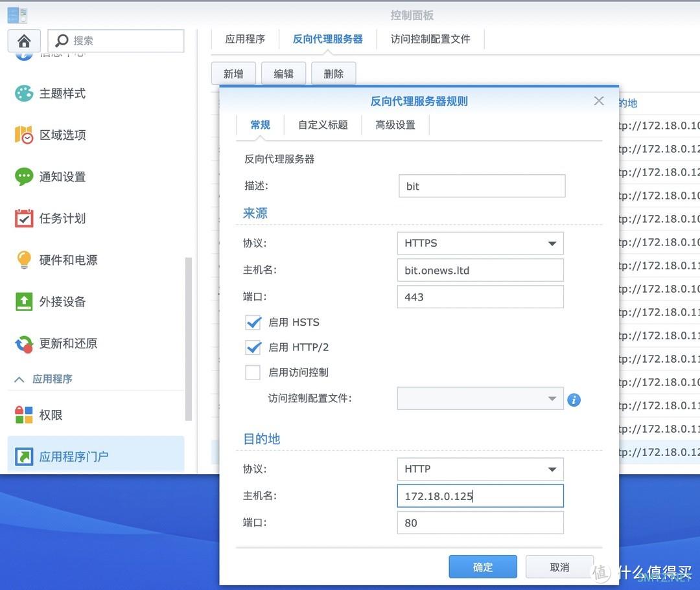Uncheck the 启用 HTTP/2 checkbox
This screenshot has height=590, width=700.
(x=253, y=348)
